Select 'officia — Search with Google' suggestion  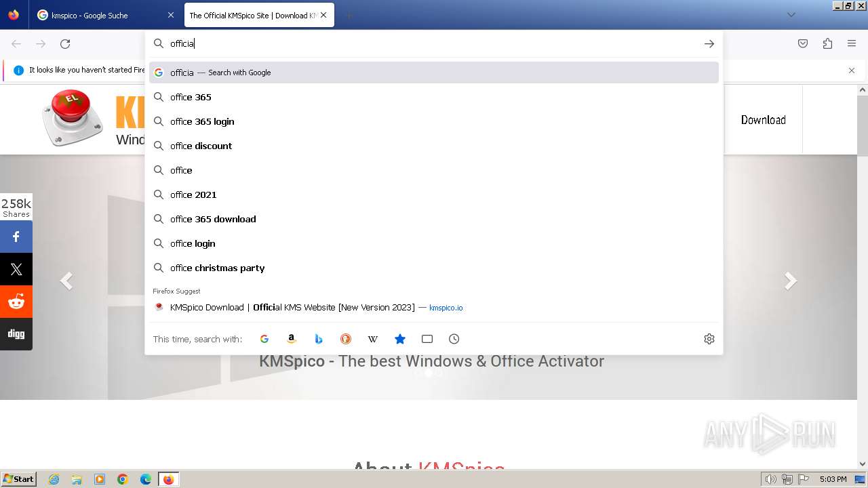point(434,73)
